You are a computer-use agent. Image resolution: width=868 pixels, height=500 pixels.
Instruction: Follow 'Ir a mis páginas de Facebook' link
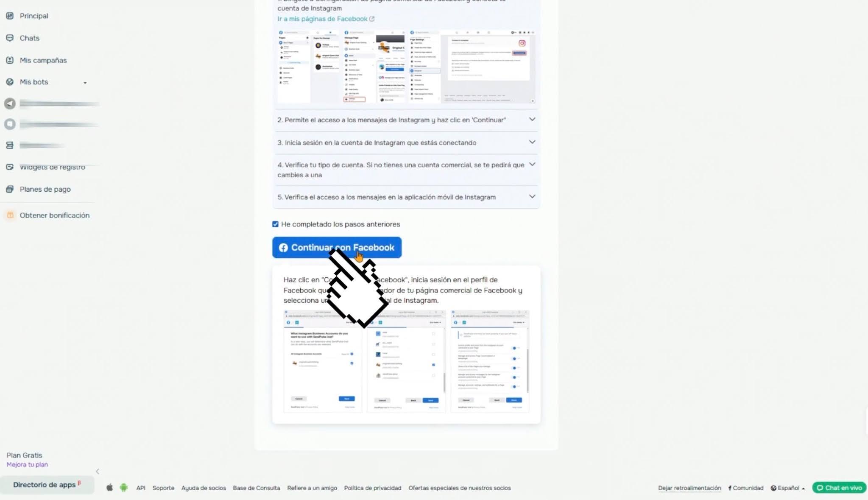coord(322,19)
